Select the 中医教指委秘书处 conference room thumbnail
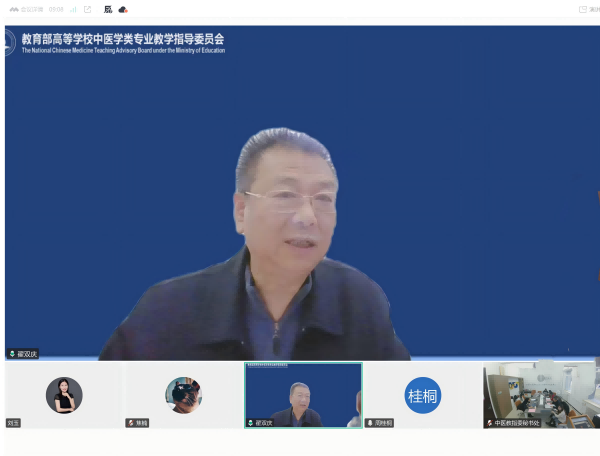 pos(541,395)
